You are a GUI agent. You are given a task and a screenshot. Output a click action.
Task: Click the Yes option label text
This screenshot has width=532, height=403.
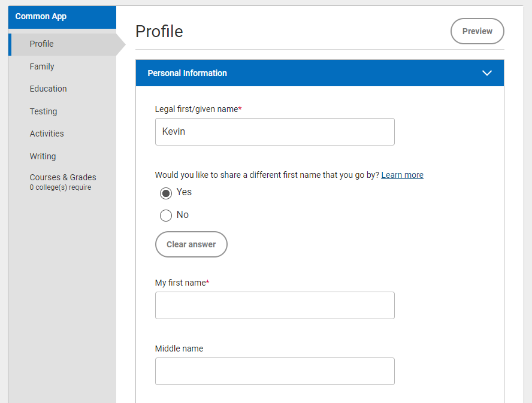tap(184, 192)
